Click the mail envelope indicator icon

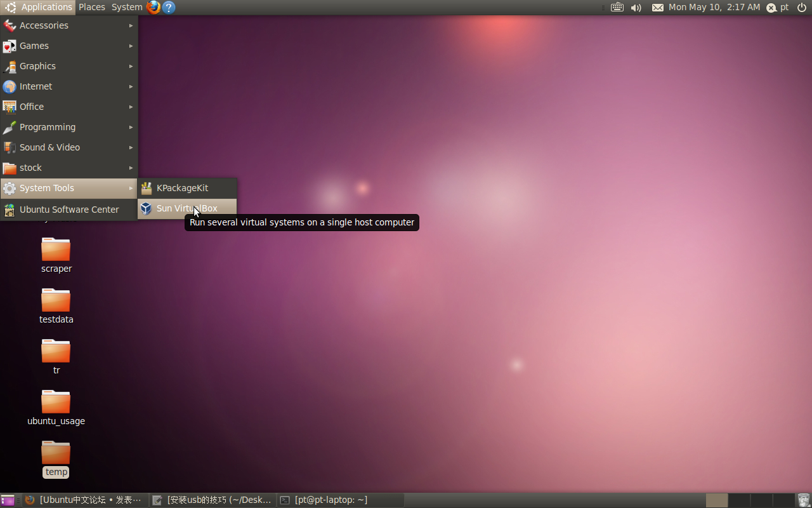pyautogui.click(x=658, y=8)
